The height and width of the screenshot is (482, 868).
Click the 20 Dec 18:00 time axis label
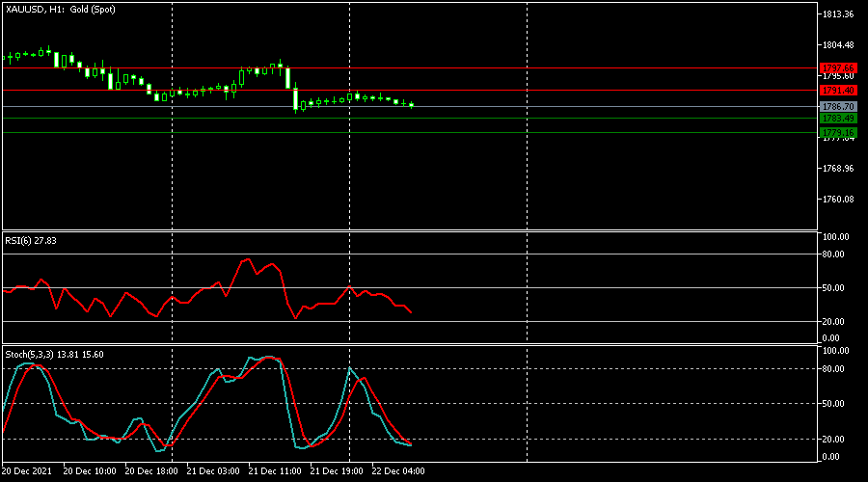tap(151, 471)
